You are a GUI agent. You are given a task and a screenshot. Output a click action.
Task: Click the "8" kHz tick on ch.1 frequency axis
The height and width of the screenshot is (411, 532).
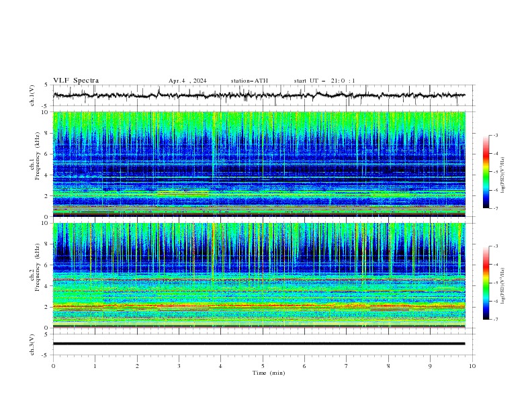click(x=46, y=133)
